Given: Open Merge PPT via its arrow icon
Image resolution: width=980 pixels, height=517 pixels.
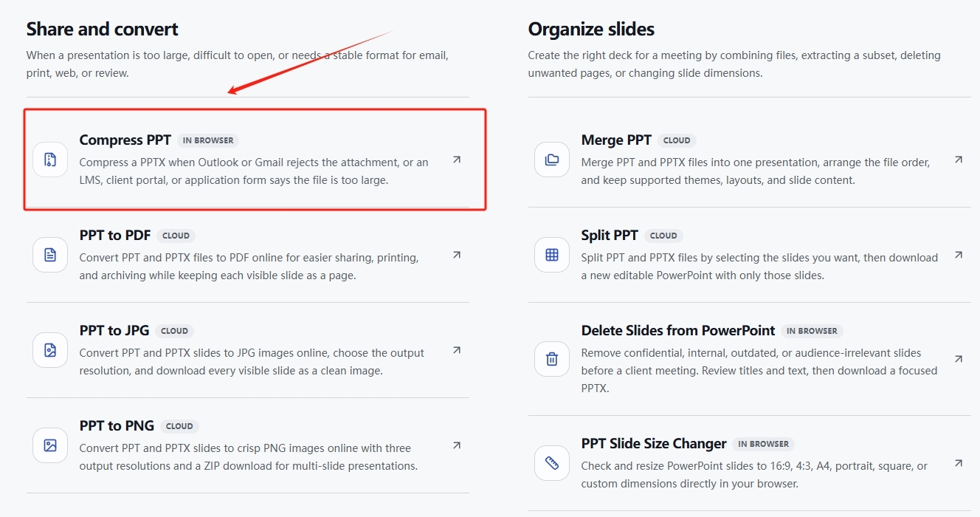Looking at the screenshot, I should [959, 160].
